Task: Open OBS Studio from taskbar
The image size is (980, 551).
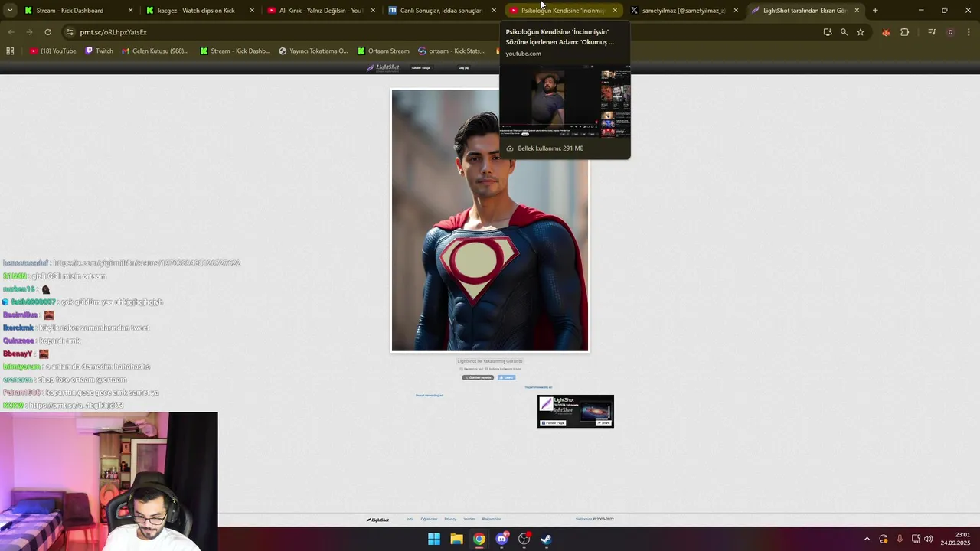Action: click(524, 539)
